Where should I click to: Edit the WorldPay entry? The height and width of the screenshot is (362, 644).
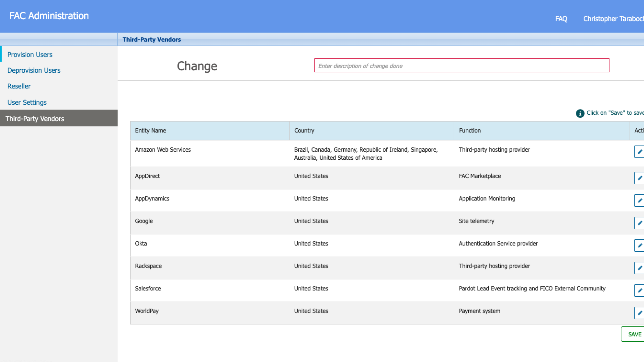point(640,313)
